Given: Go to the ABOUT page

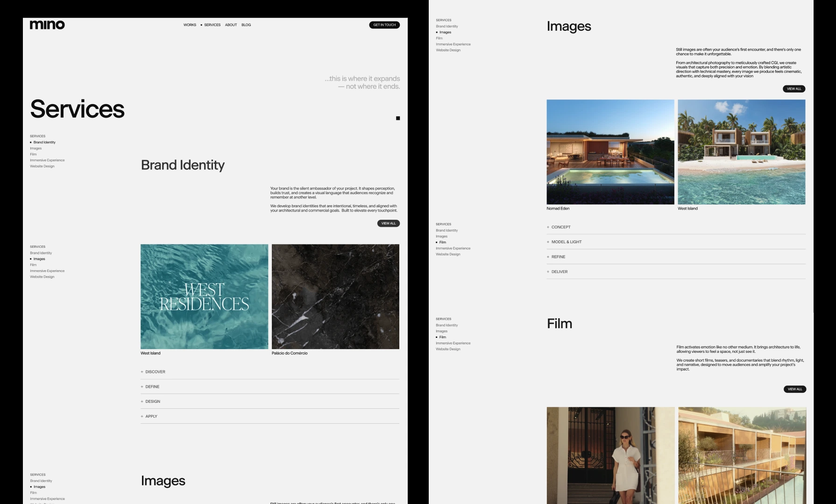Looking at the screenshot, I should [x=231, y=25].
